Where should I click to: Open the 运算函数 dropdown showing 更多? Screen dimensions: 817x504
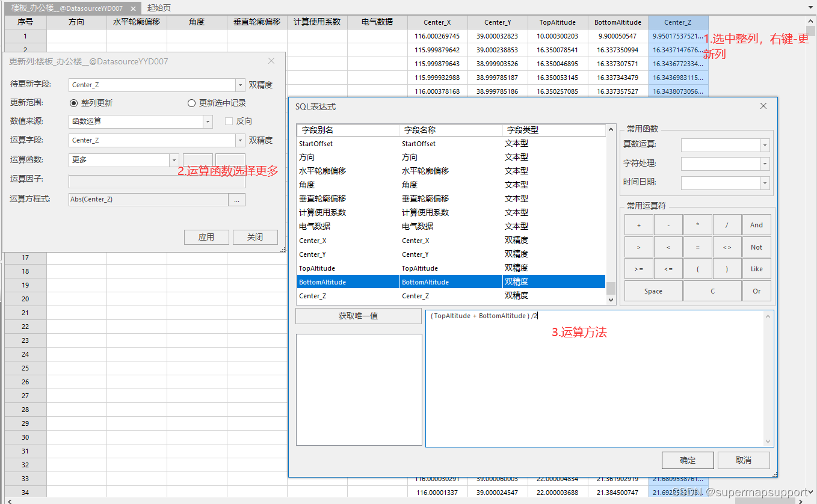tap(174, 159)
